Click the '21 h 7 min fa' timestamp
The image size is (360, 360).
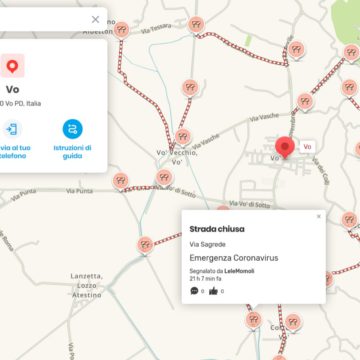tap(205, 279)
